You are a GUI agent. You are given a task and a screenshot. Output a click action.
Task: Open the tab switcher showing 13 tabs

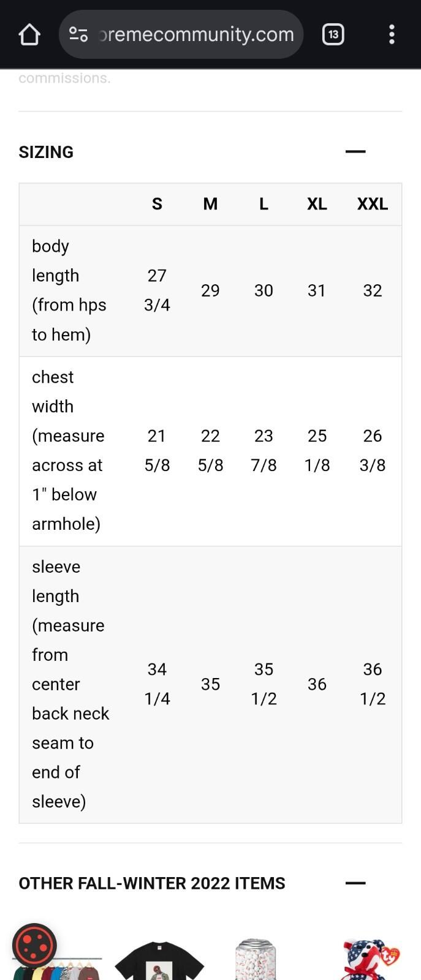[x=333, y=34]
